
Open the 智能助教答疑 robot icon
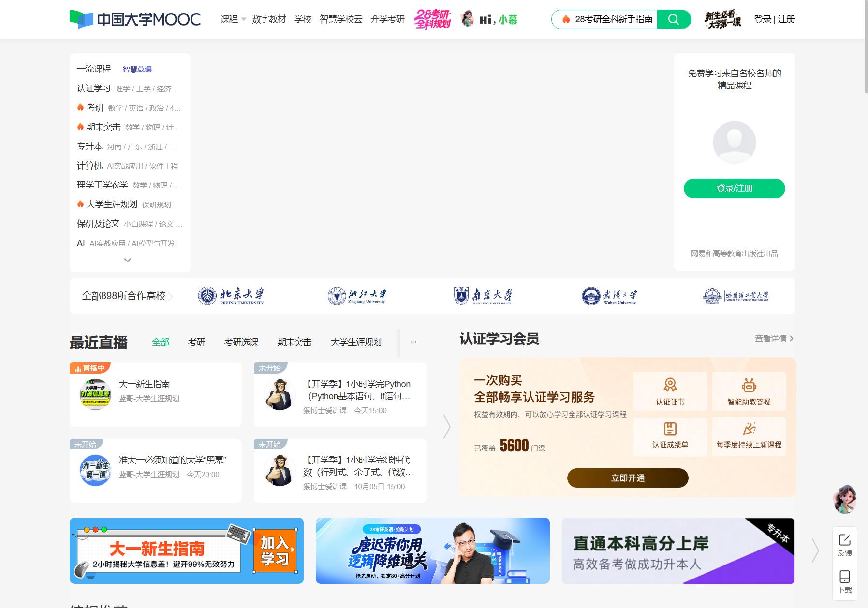click(749, 385)
